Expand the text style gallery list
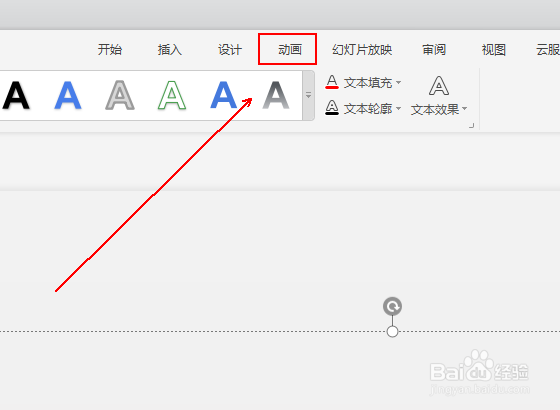 (309, 95)
